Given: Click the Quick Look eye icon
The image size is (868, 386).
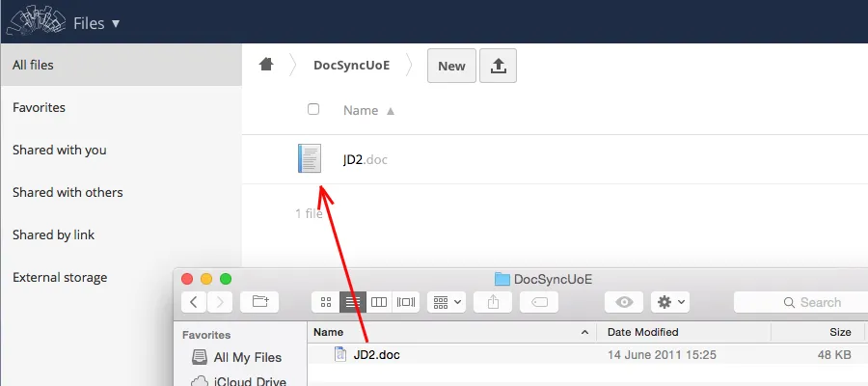Looking at the screenshot, I should click(x=624, y=302).
